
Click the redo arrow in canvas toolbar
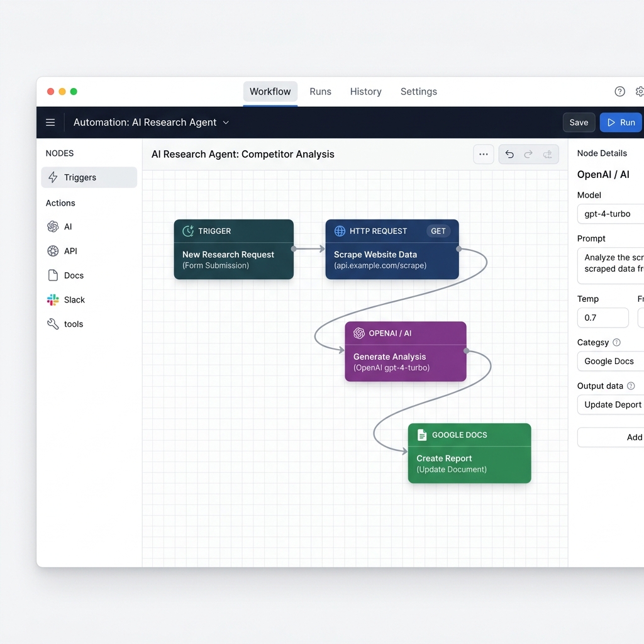(x=528, y=154)
